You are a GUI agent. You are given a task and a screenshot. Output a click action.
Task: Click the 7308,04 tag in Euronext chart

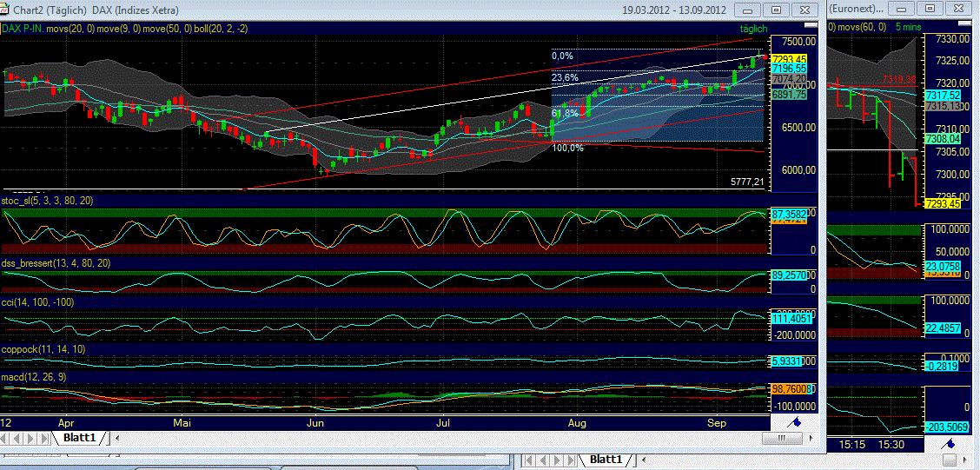pos(944,138)
